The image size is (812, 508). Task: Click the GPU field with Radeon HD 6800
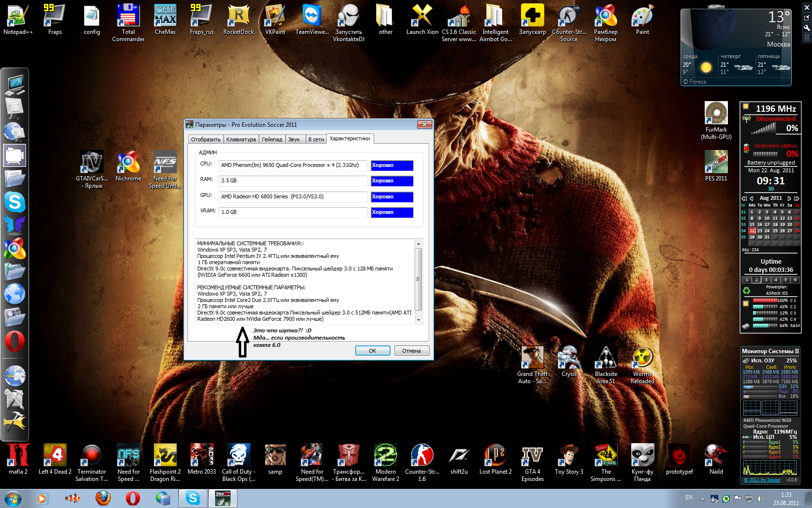[293, 197]
